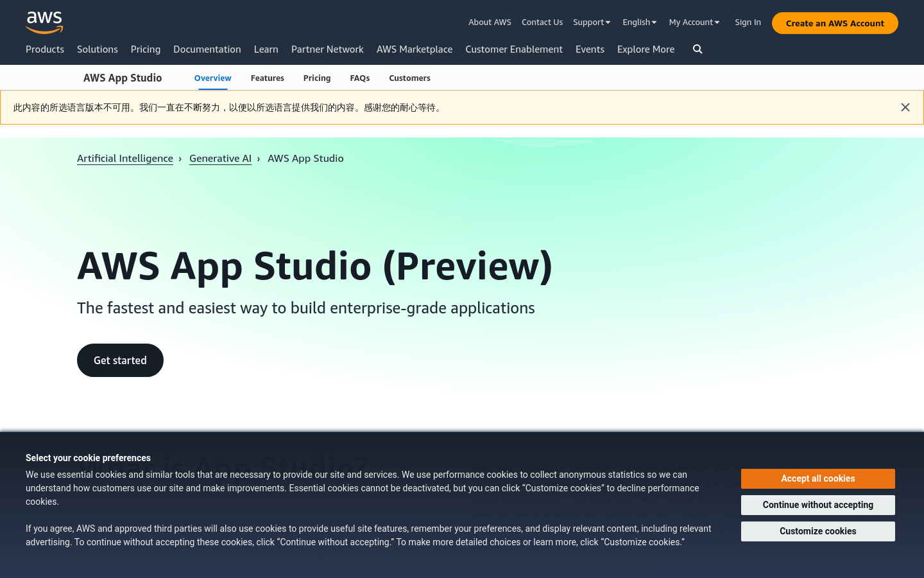
Task: Click the 'fastest and easiest way' tagline
Action: pos(306,308)
